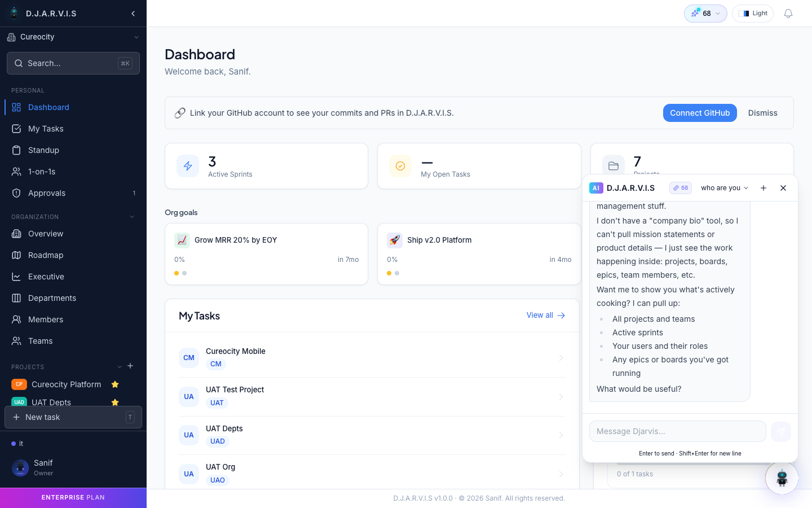812x508 pixels.
Task: Click the UAO tag under UAT Org
Action: point(218,480)
